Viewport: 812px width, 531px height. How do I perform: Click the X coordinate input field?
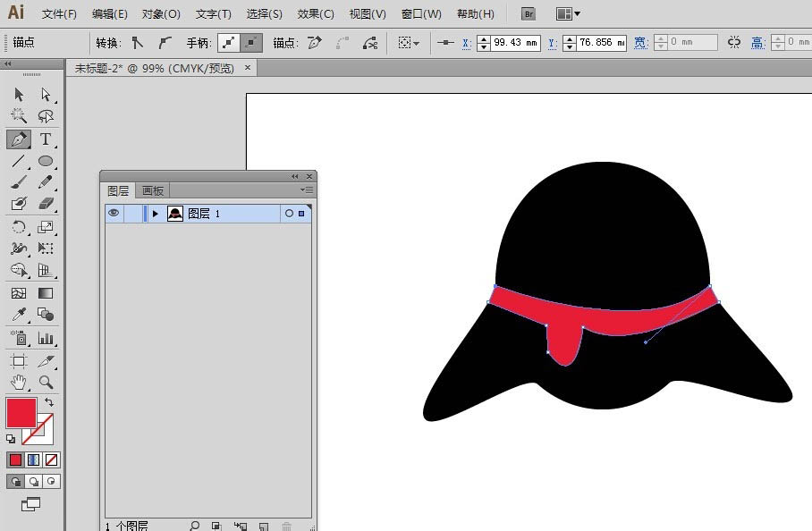coord(516,42)
